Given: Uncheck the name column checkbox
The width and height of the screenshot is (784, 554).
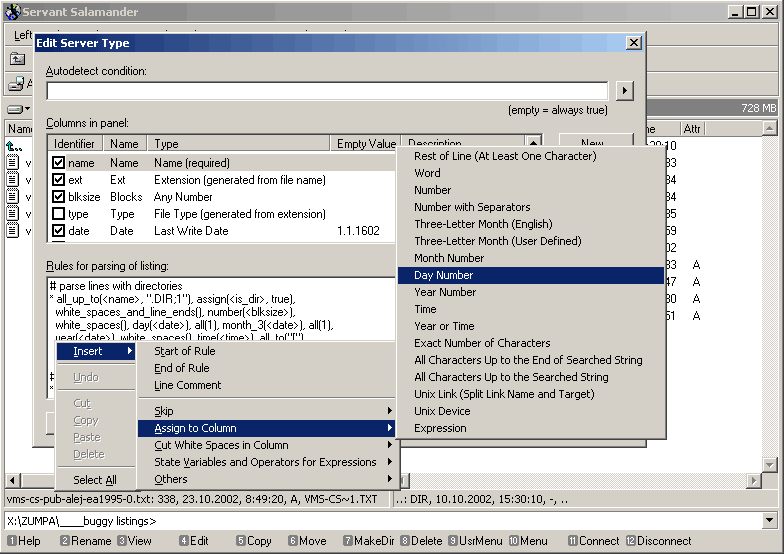Looking at the screenshot, I should coord(58,162).
